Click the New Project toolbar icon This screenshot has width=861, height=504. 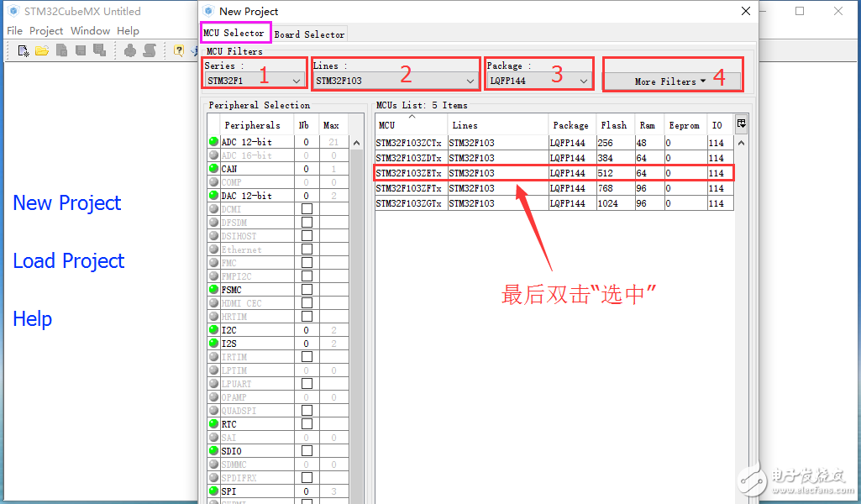click(23, 50)
